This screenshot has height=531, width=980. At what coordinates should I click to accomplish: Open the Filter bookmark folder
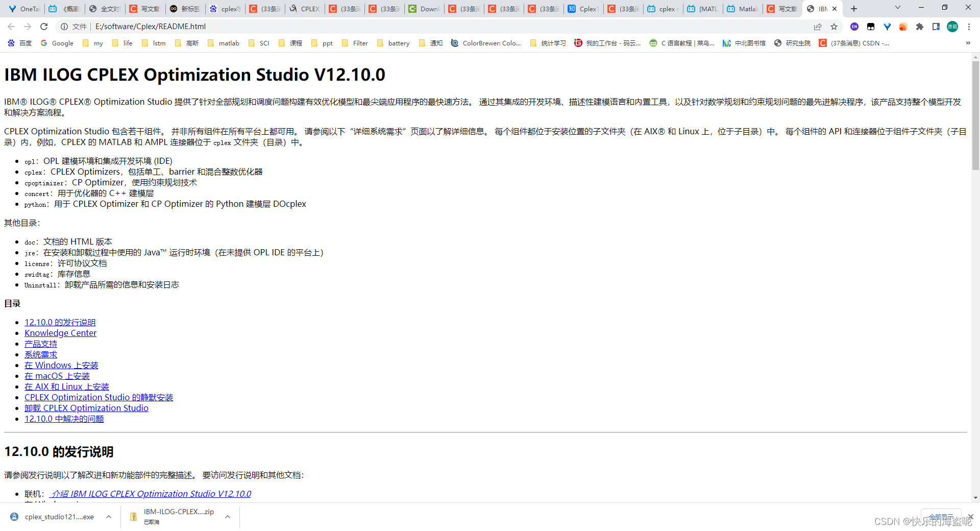355,43
